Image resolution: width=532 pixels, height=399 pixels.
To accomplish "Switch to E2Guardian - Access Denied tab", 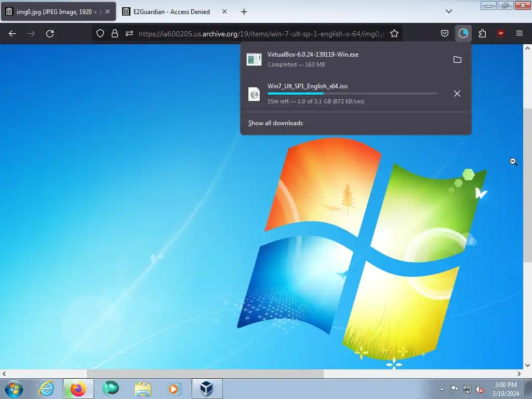I will coord(171,11).
